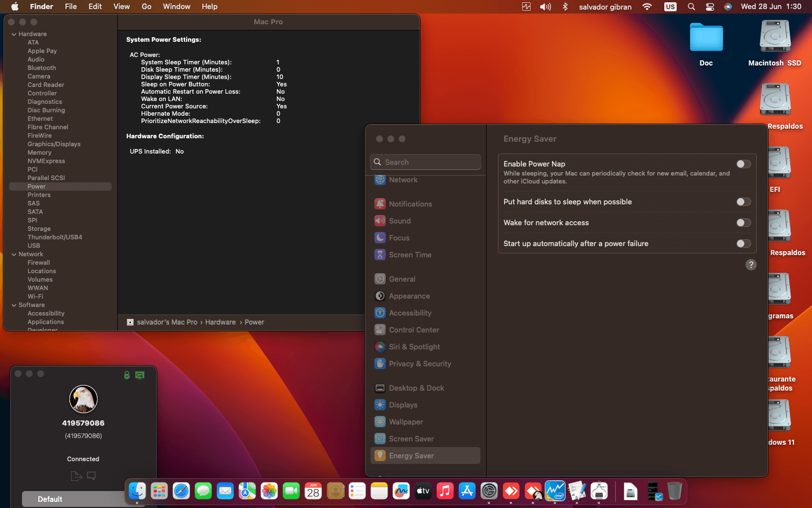Open Appearance settings
812x508 pixels.
[x=426, y=296]
